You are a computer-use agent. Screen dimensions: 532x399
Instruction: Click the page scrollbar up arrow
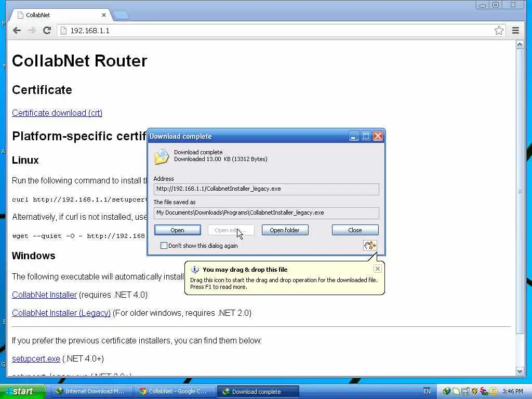point(520,45)
